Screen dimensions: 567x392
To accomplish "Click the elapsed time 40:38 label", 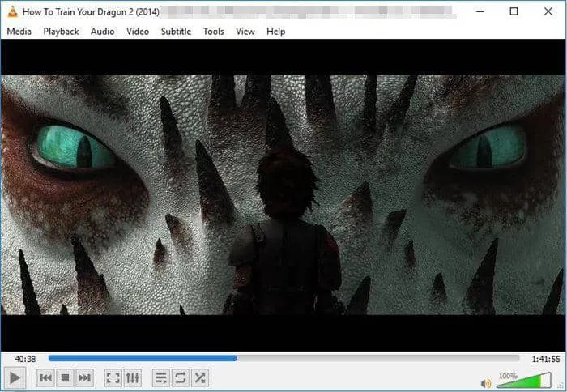I will click(24, 358).
